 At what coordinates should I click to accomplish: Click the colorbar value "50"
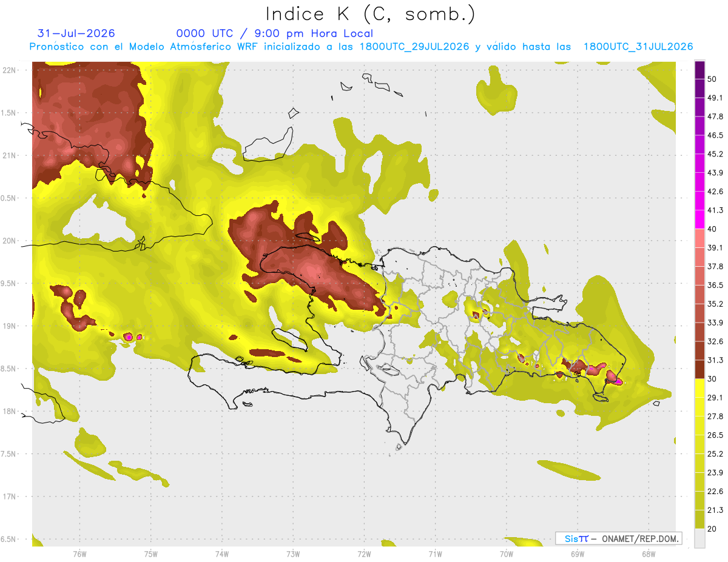(712, 79)
